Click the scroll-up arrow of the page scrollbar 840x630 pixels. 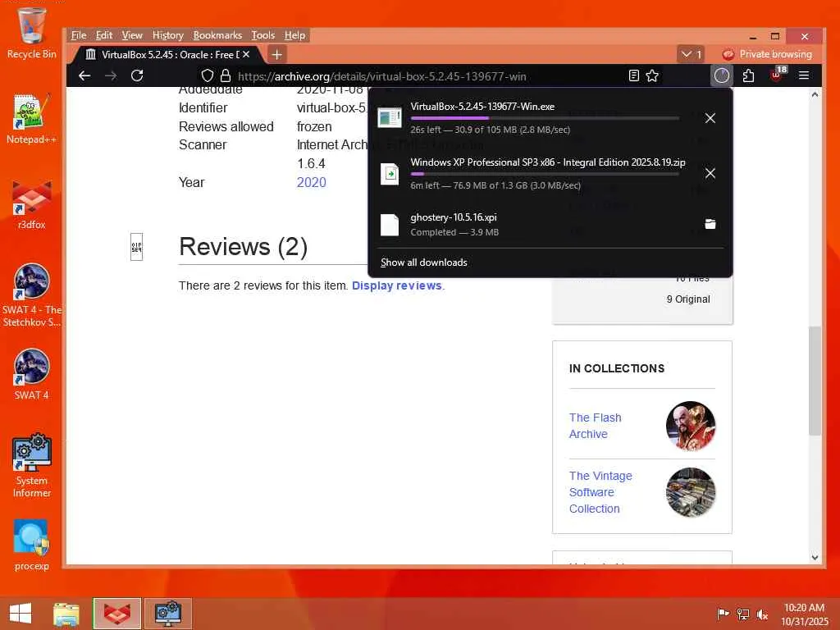pos(815,95)
